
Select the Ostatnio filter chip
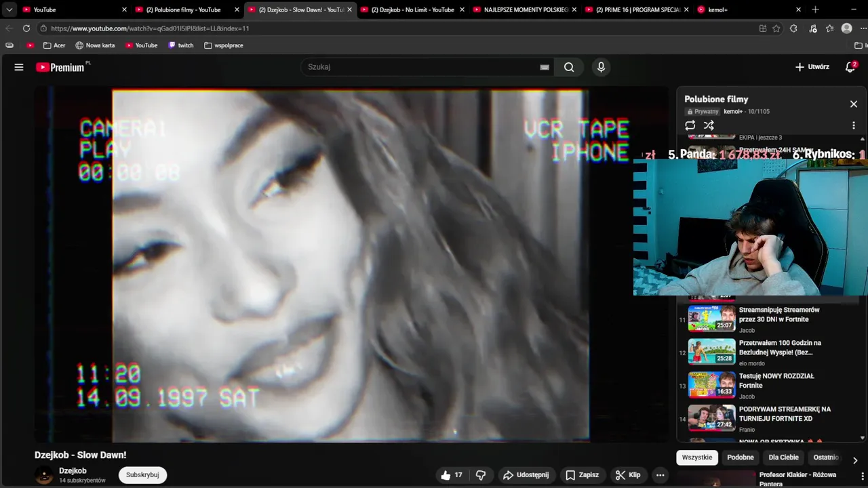coord(826,457)
